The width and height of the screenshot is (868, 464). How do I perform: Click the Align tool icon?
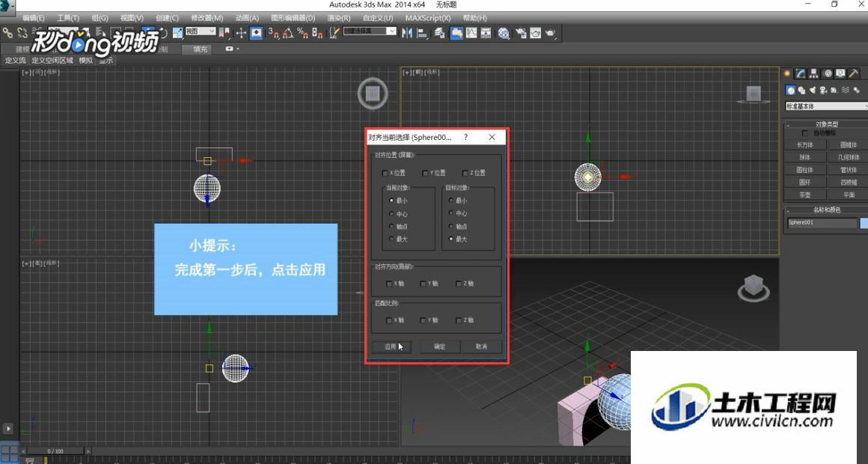[422, 33]
